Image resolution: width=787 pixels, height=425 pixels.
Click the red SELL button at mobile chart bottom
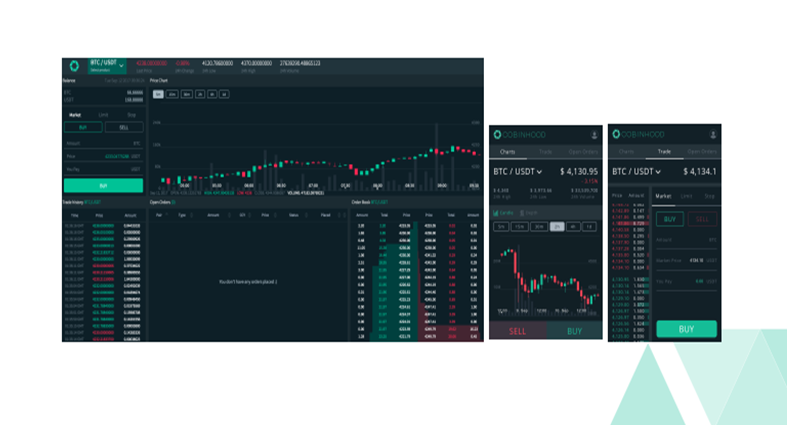517,331
